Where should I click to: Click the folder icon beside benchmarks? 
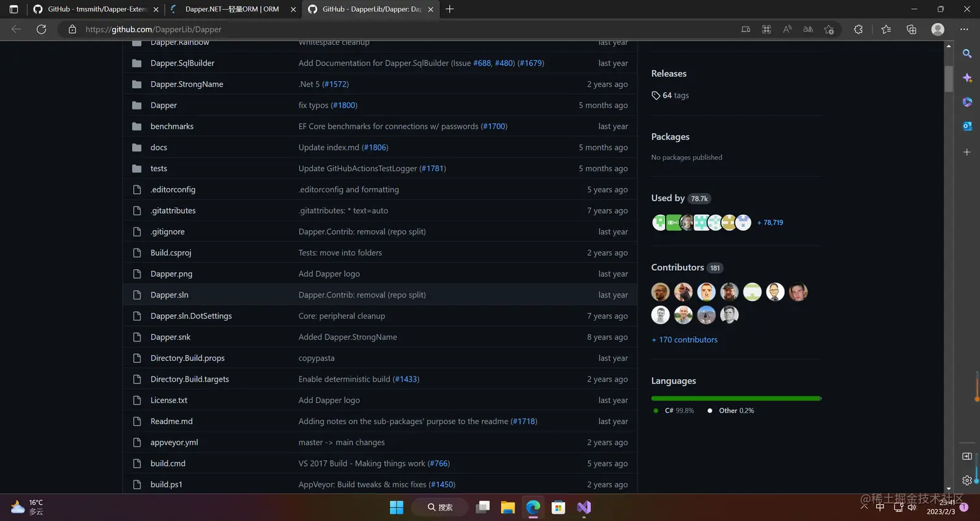coord(137,126)
